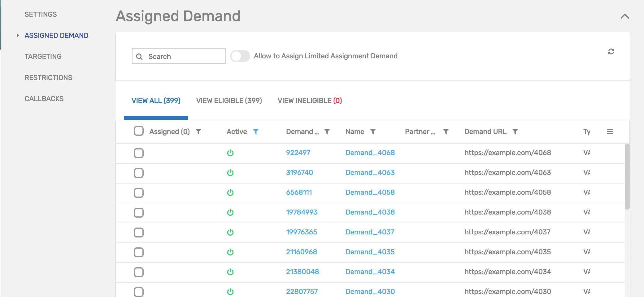Viewport: 644px width, 297px height.
Task: Expand the Assigned Demand sidebar arrow
Action: coord(18,35)
